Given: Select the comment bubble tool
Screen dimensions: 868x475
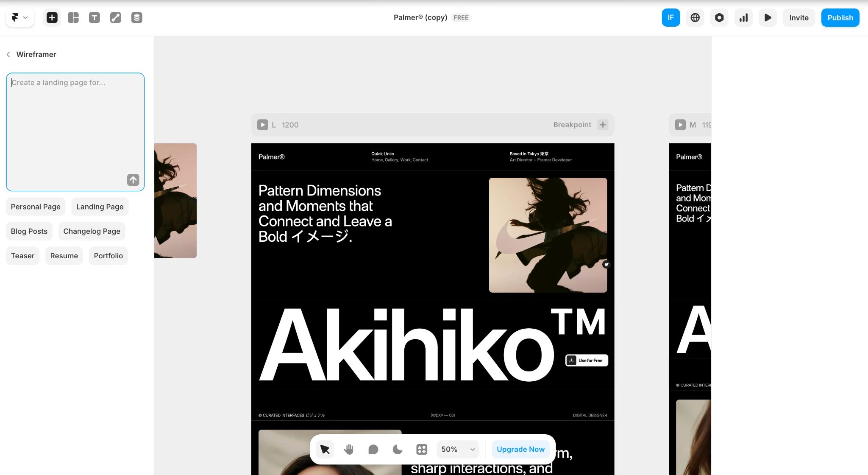Looking at the screenshot, I should 373,449.
